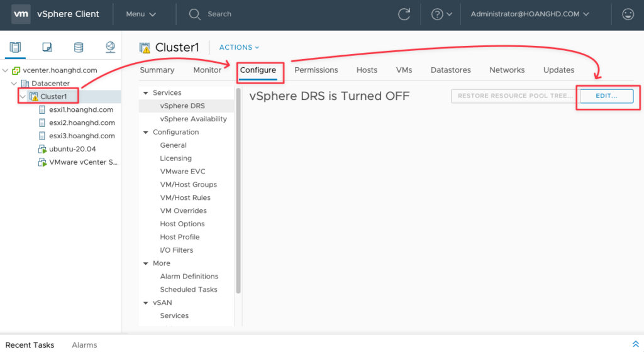The width and height of the screenshot is (644, 352).
Task: Switch to the Monitor tab
Action: pyautogui.click(x=207, y=70)
